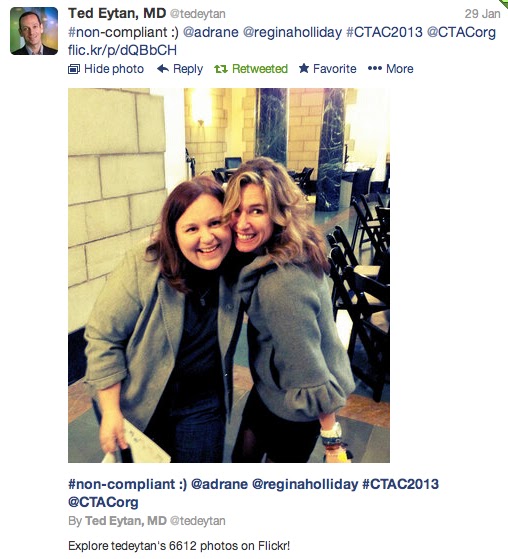Viewport: 508px width, 559px height.
Task: Hide the photo via Hide photo text
Action: 114,69
